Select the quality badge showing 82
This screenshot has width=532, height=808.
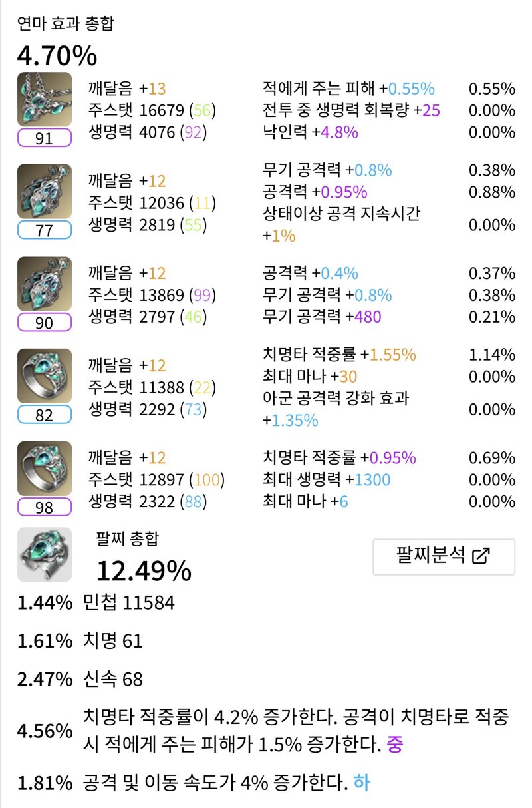45,415
